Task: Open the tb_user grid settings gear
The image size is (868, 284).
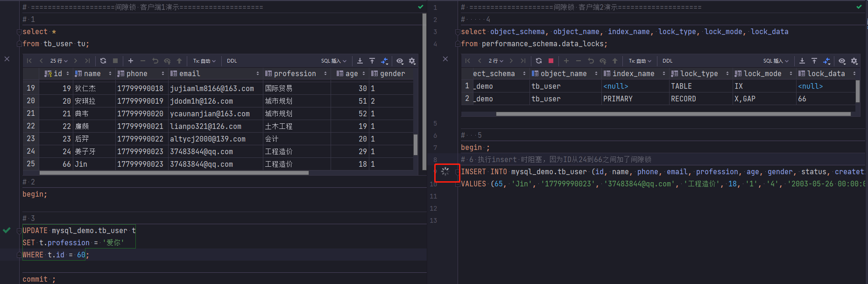Action: (412, 61)
